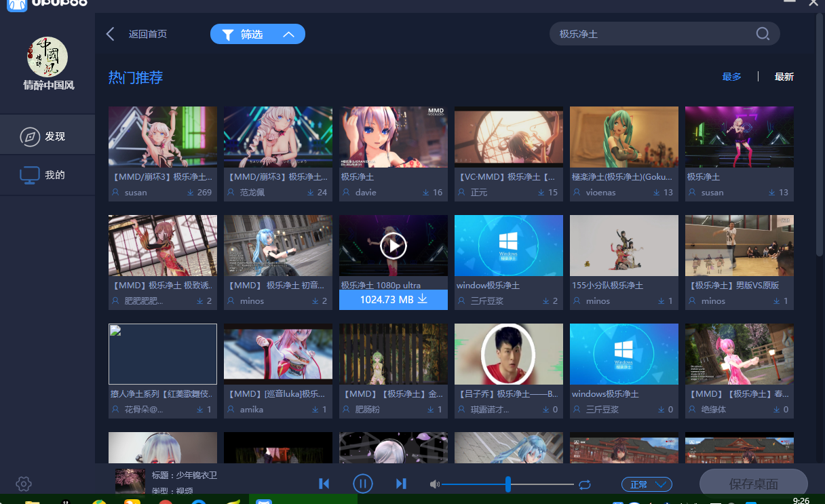
Task: Sort results by 最新
Action: 784,77
